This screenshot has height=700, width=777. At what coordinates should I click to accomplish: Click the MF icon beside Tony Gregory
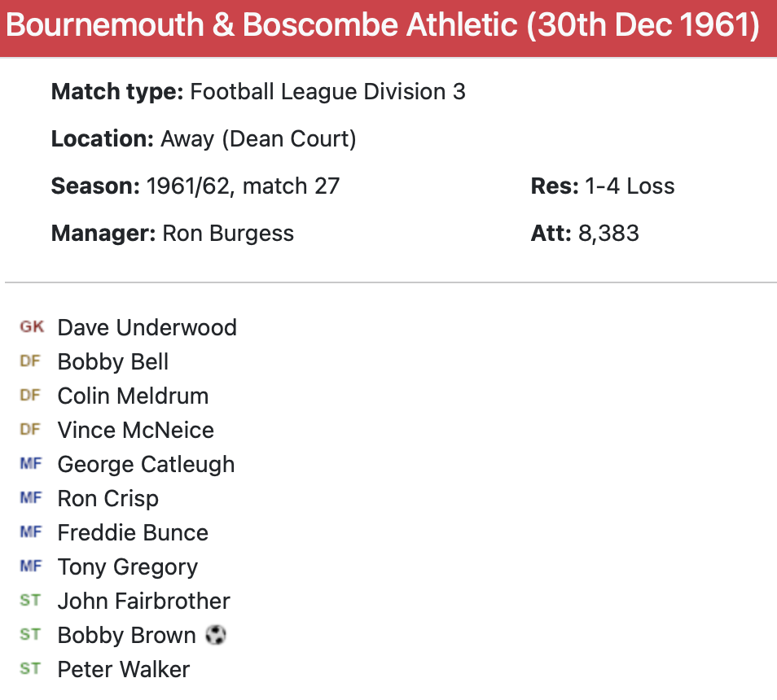(30, 567)
